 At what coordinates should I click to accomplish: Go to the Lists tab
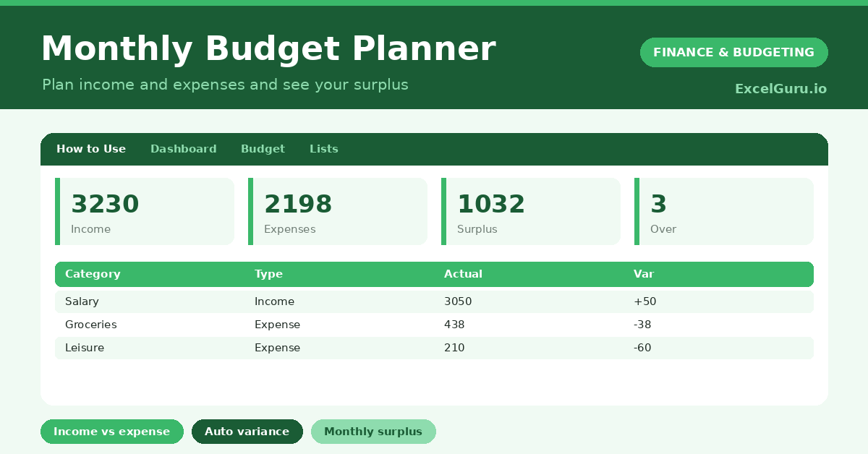[x=324, y=149]
